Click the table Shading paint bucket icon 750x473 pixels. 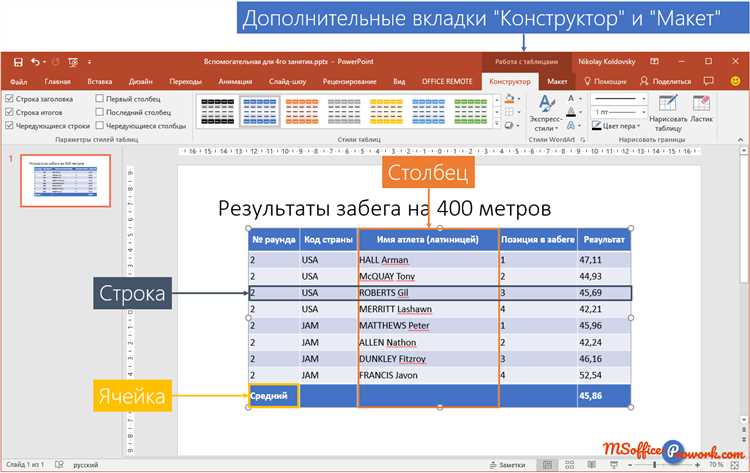point(511,99)
